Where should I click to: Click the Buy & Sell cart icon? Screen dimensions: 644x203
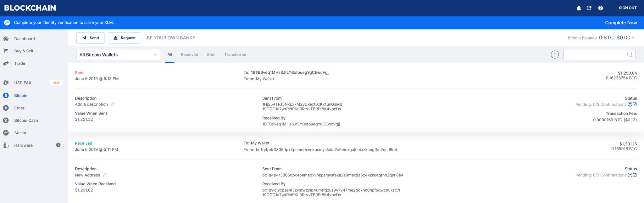coord(6,51)
